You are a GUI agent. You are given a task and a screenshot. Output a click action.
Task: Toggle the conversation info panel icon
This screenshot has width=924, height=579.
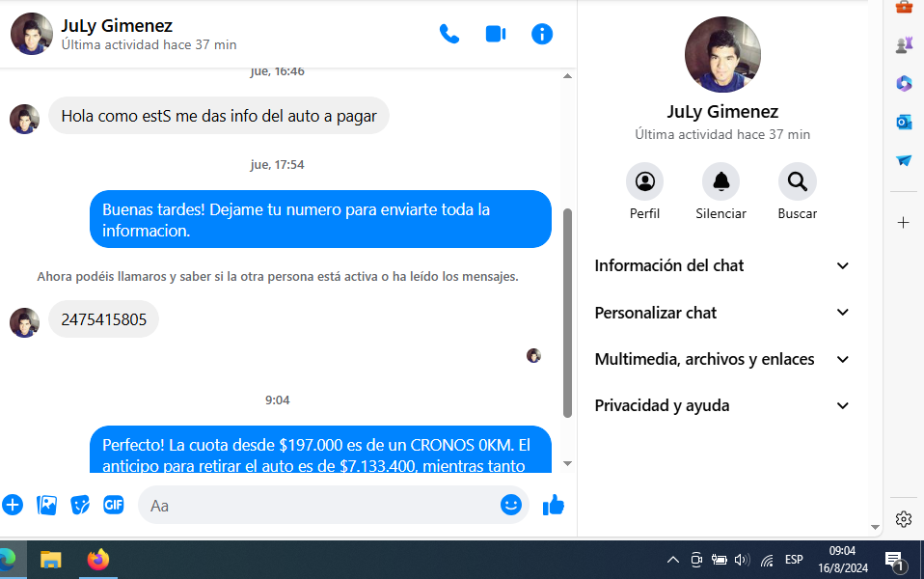542,34
